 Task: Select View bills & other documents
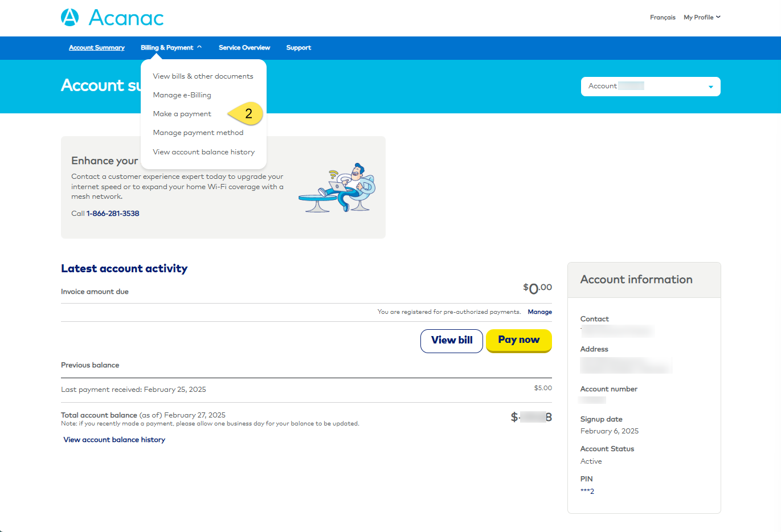coord(203,76)
